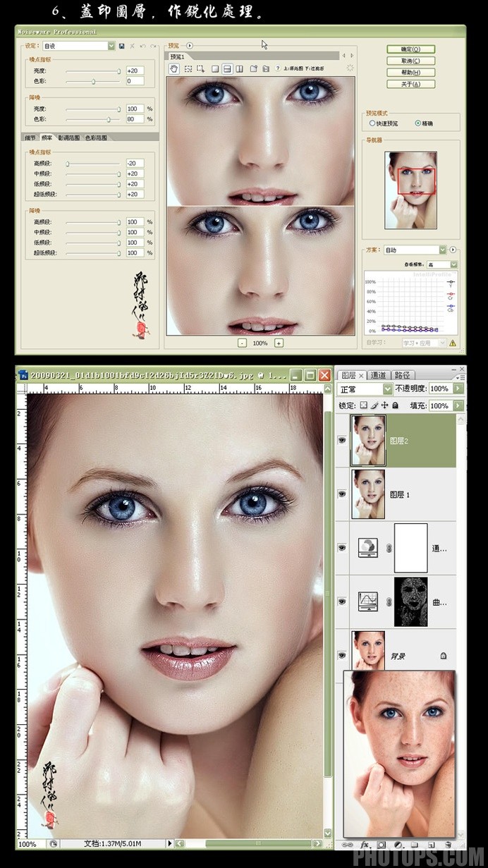Switch to the 通道 tab
488x868 pixels.
click(379, 375)
